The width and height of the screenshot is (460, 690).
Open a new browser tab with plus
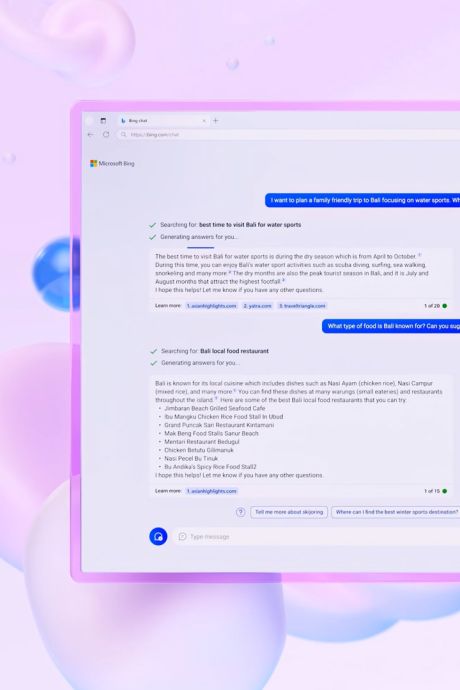tap(216, 121)
